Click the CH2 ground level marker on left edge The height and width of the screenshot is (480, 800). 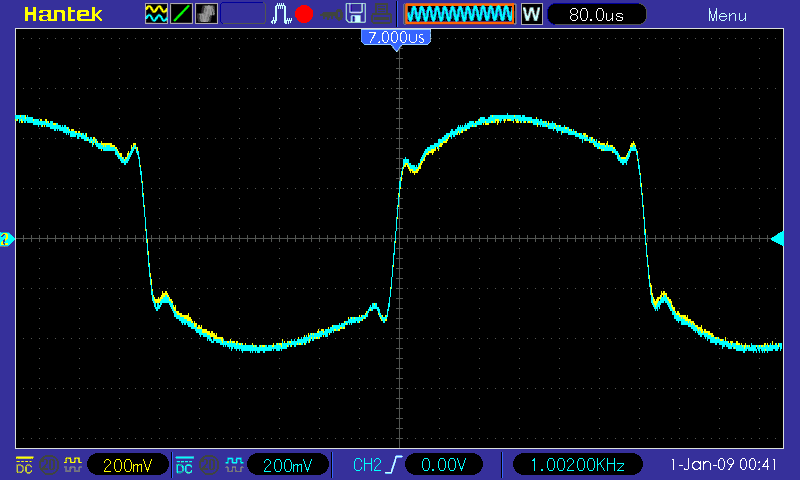pos(7,239)
